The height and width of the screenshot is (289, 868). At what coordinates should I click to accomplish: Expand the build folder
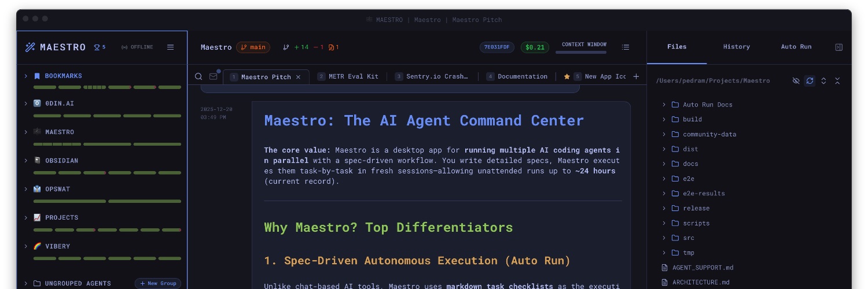click(664, 119)
